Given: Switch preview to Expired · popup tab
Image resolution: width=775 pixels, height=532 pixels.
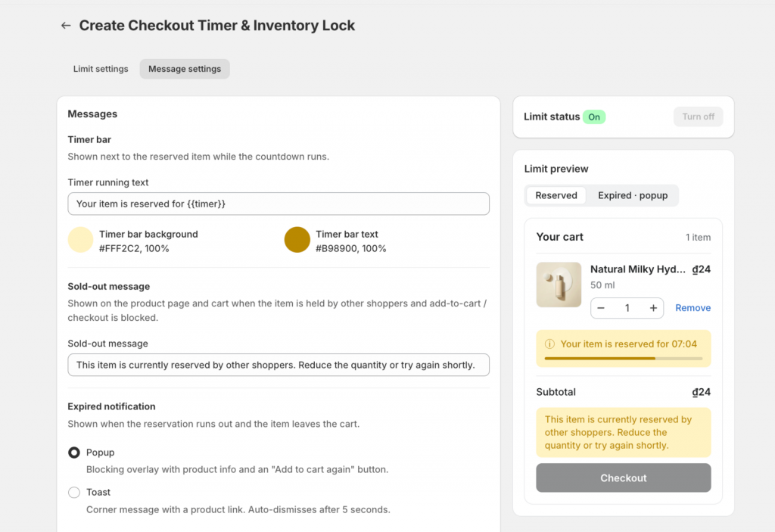Looking at the screenshot, I should 633,195.
